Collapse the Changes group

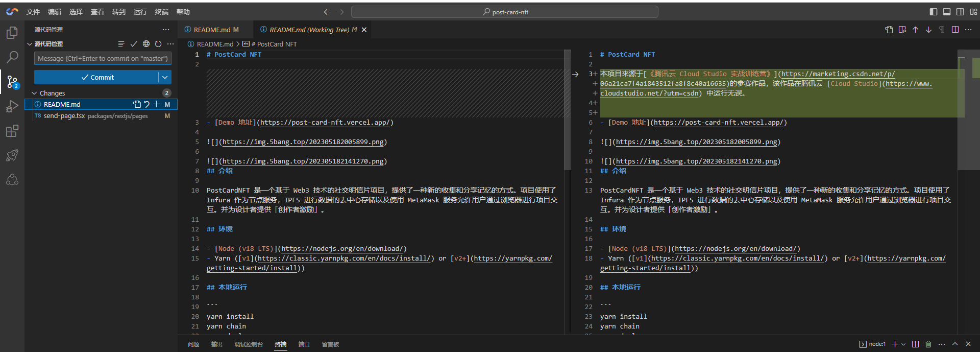click(x=35, y=93)
